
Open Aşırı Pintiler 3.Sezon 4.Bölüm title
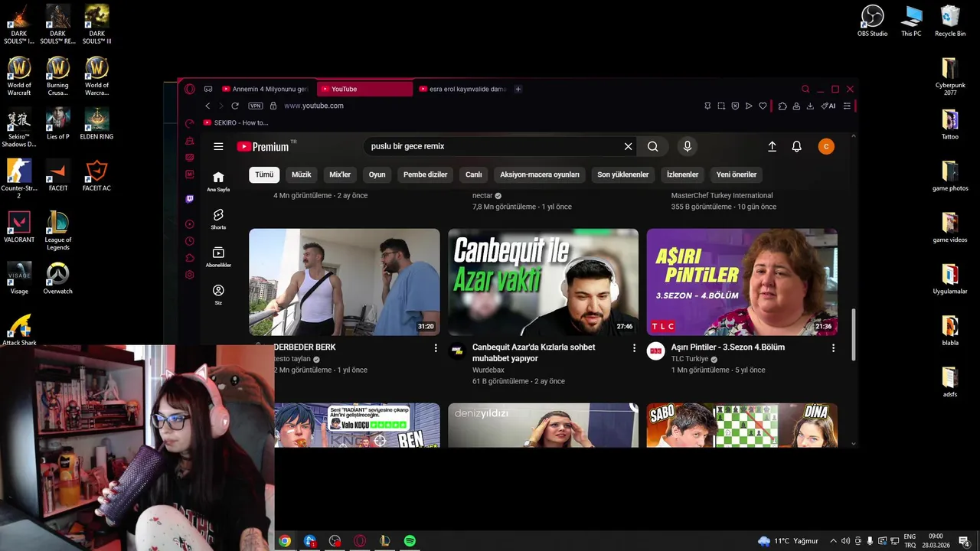tap(728, 347)
